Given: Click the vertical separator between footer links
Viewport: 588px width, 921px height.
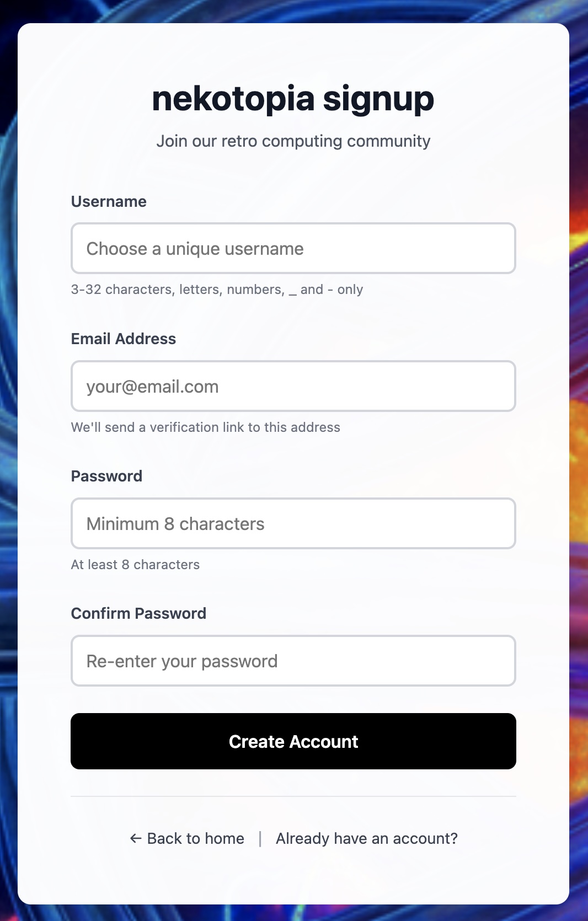Looking at the screenshot, I should pos(260,839).
